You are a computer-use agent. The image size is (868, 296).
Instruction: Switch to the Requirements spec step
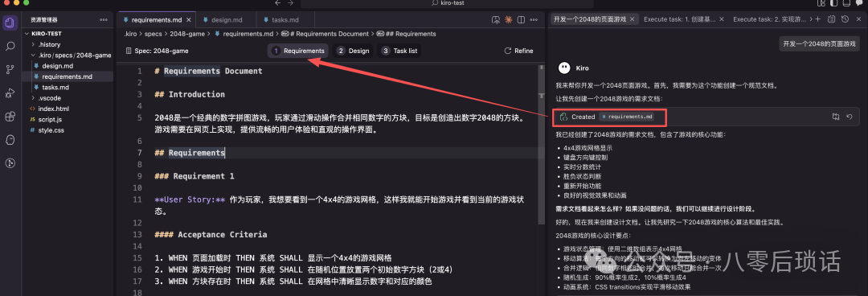coord(298,51)
